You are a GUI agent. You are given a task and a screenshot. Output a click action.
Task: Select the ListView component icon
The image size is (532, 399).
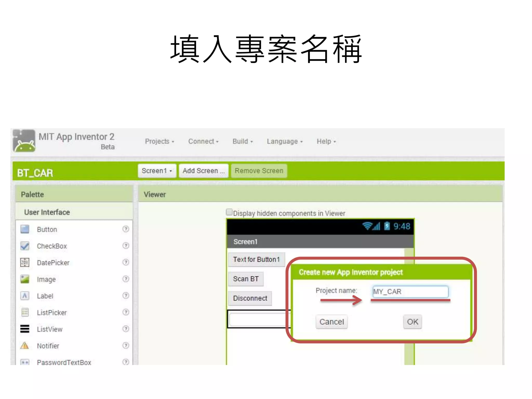point(25,329)
